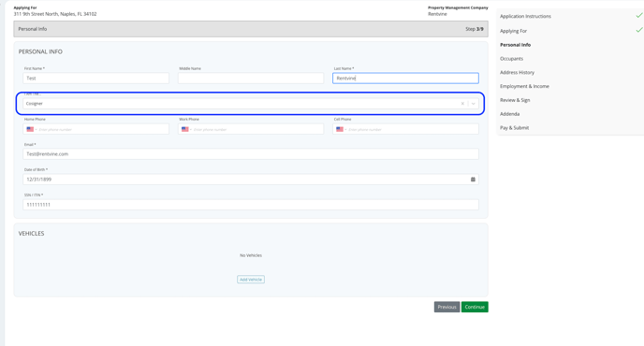Click into the empty Middle Name field

point(251,78)
